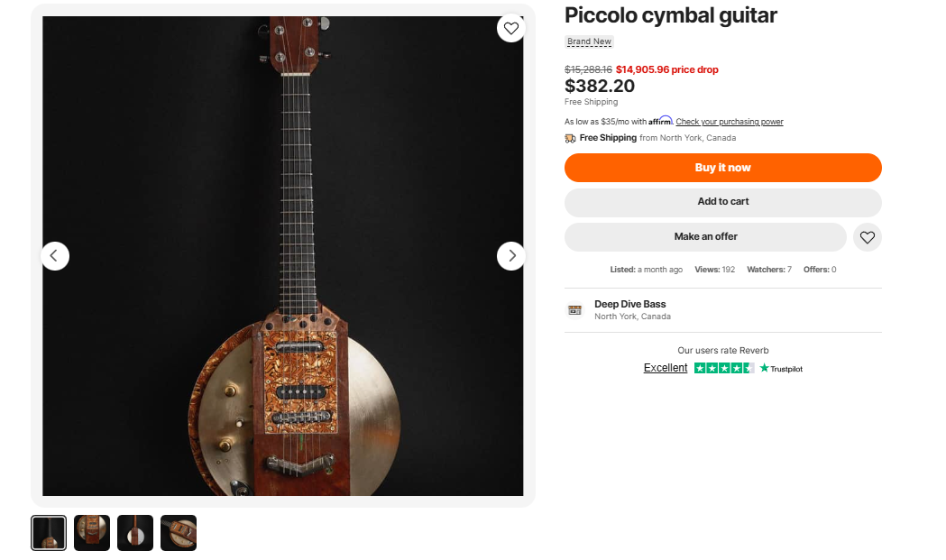Open Check your purchasing power link
Viewport: 946px width, 560px height.
point(730,122)
